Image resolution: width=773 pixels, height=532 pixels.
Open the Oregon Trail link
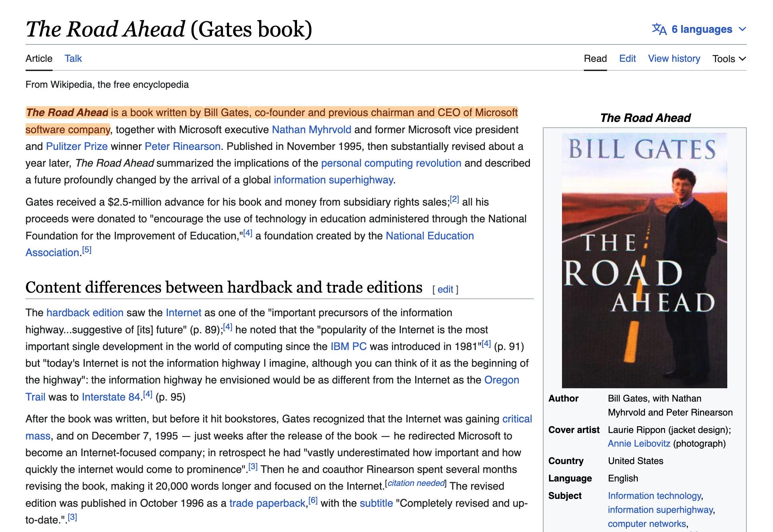point(502,380)
